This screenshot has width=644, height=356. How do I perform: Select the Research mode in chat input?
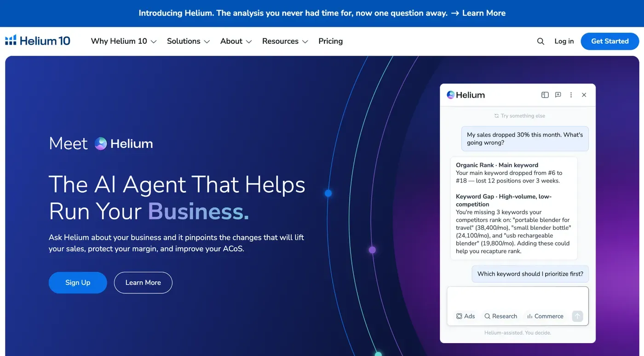(x=501, y=316)
